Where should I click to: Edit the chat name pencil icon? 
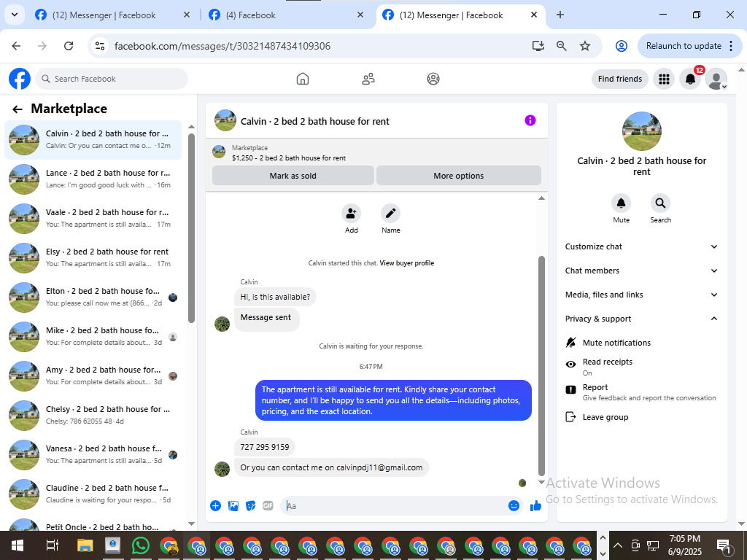(390, 214)
